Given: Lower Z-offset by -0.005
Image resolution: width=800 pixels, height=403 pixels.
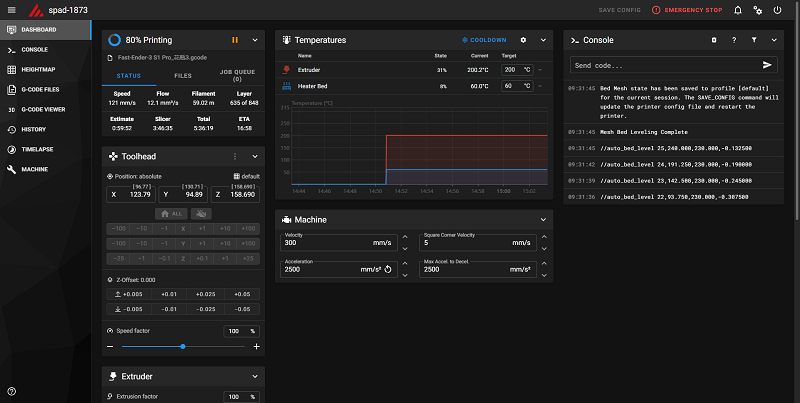Looking at the screenshot, I should [130, 309].
